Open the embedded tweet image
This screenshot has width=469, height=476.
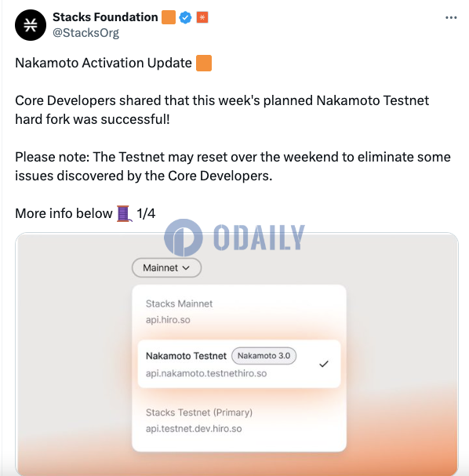tap(237, 354)
